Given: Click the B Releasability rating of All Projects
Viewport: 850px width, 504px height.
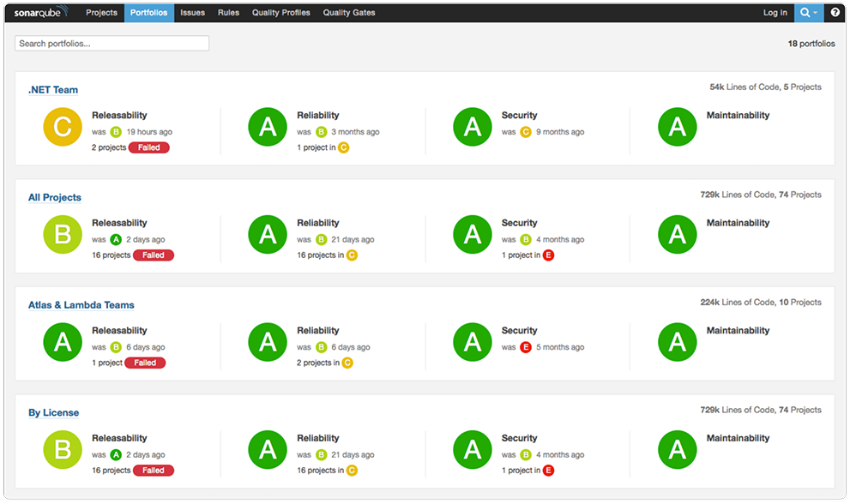Looking at the screenshot, I should click(x=62, y=234).
